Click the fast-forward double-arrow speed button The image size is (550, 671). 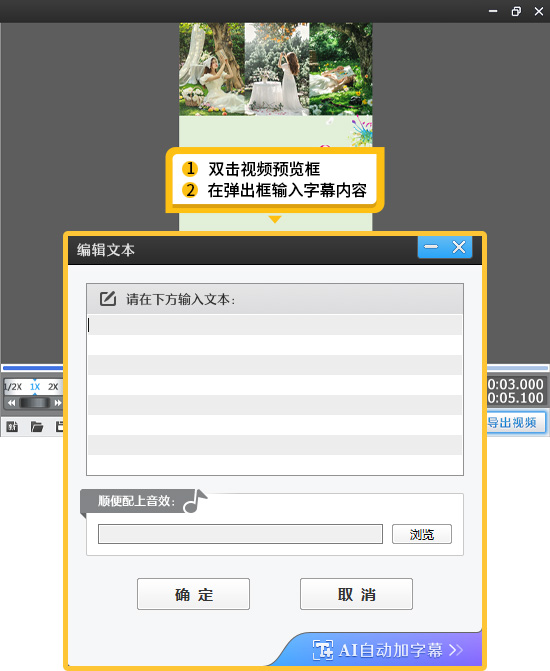click(x=58, y=403)
